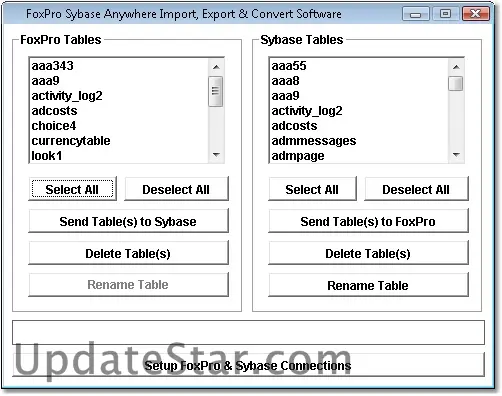Image resolution: width=502 pixels, height=396 pixels.
Task: Click FoxPro list scroll up arrow
Action: (x=216, y=67)
